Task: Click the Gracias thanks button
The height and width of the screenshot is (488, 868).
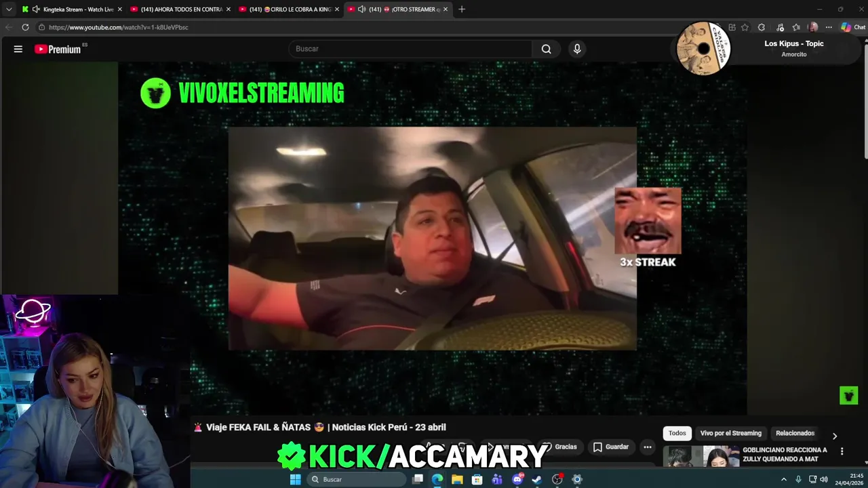Action: pyautogui.click(x=560, y=447)
